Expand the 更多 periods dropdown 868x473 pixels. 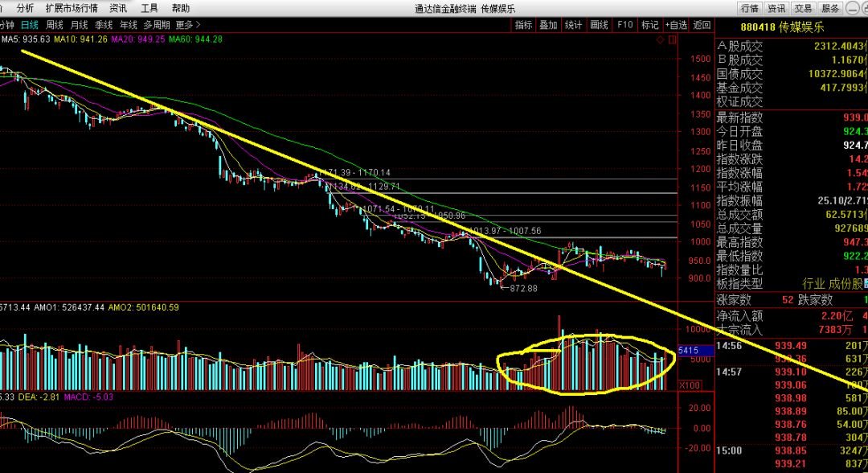tap(187, 25)
